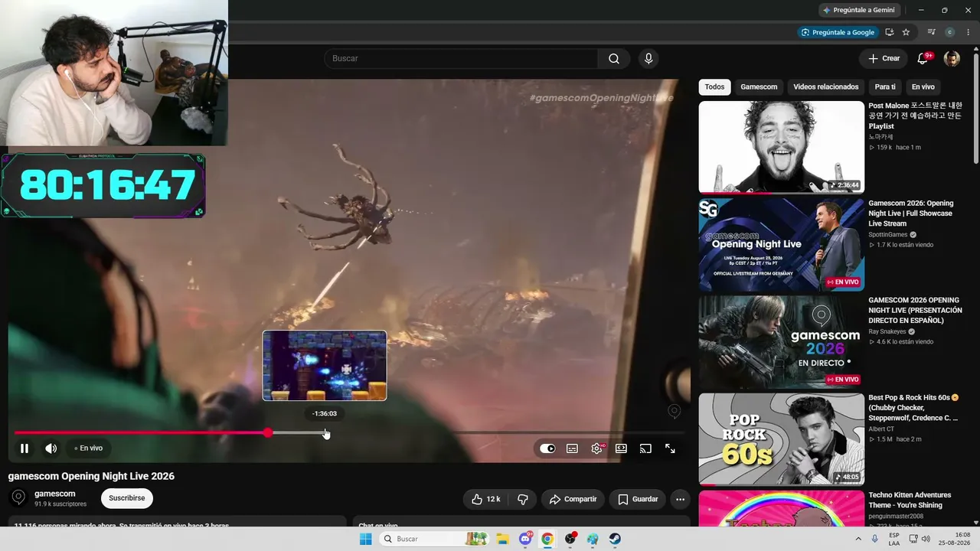
Task: Select the Para ti chip
Action: click(x=885, y=87)
